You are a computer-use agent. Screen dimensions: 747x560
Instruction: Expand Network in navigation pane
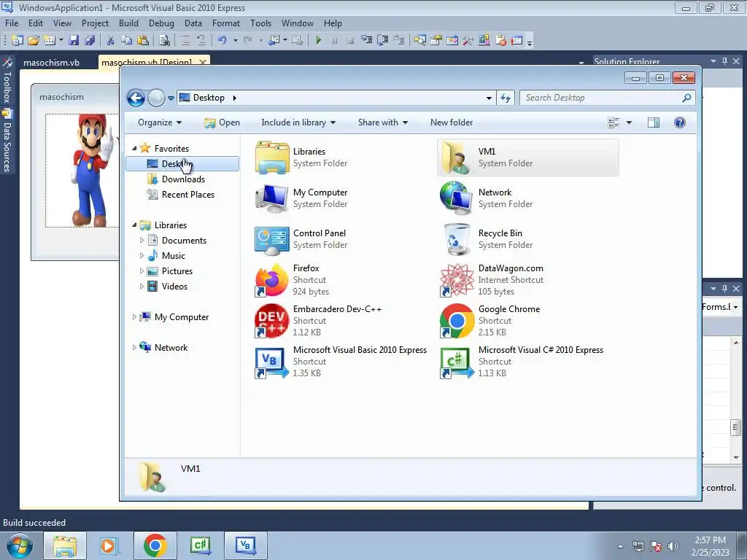pyautogui.click(x=134, y=348)
